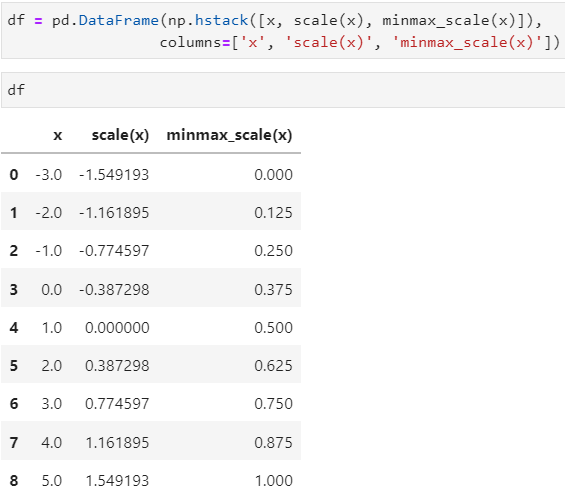Click the x value -1.0
Viewport: 565px width, 499px height.
click(49, 251)
